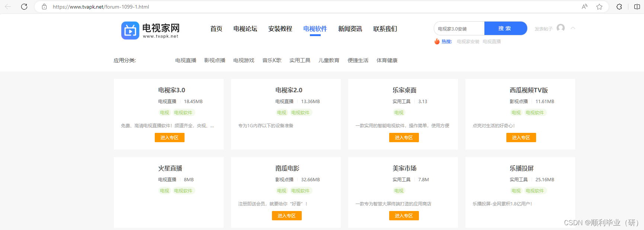The image size is (644, 230).
Task: Focus the search box 电视家3.0安装
Action: point(459,29)
